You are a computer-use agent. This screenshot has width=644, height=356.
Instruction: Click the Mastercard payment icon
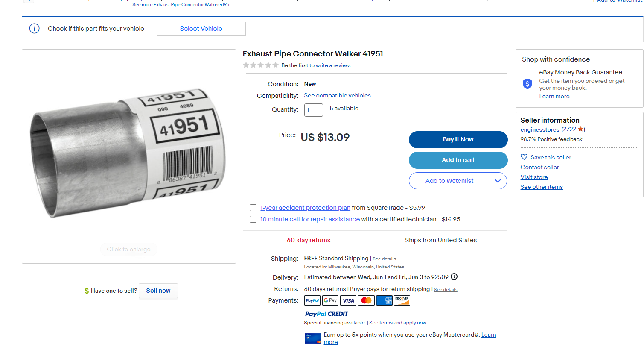tap(366, 300)
